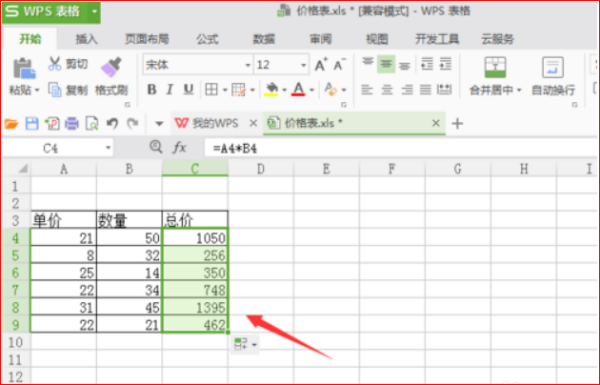
Task: Apply yellow fill color bucket
Action: point(271,90)
